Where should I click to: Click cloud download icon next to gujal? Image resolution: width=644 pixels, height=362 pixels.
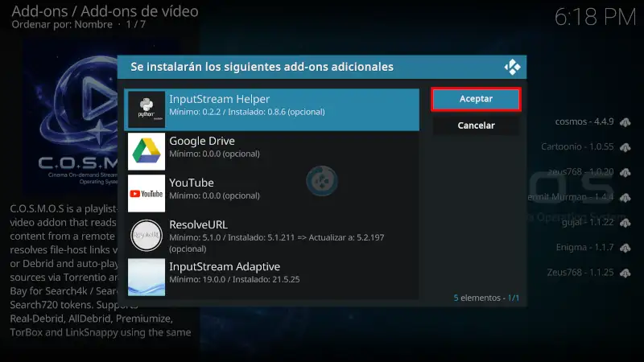pyautogui.click(x=625, y=223)
